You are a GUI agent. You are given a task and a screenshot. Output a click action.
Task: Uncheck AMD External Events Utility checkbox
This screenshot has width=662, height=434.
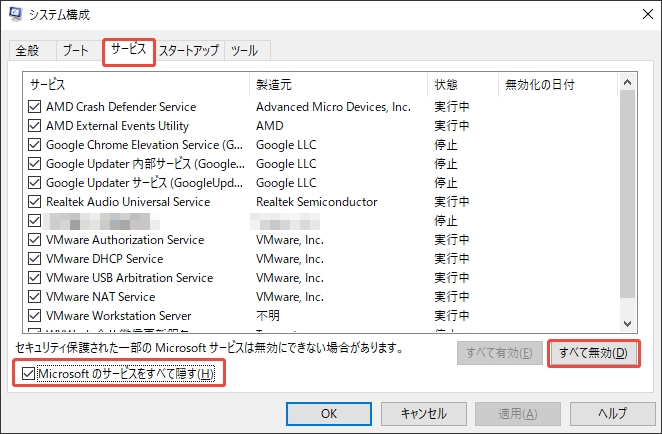34,126
